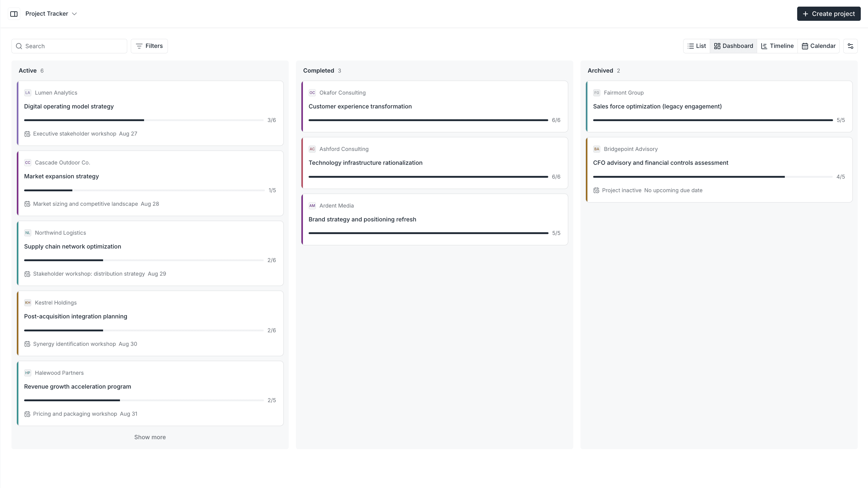Click the CC avatar badge for Cascade Outdoor Co.
Image resolution: width=868 pixels, height=488 pixels.
28,163
